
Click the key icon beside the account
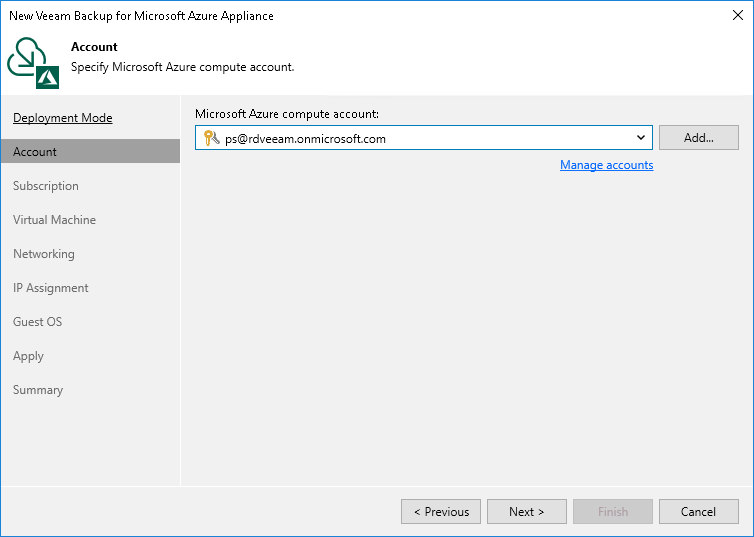[210, 138]
